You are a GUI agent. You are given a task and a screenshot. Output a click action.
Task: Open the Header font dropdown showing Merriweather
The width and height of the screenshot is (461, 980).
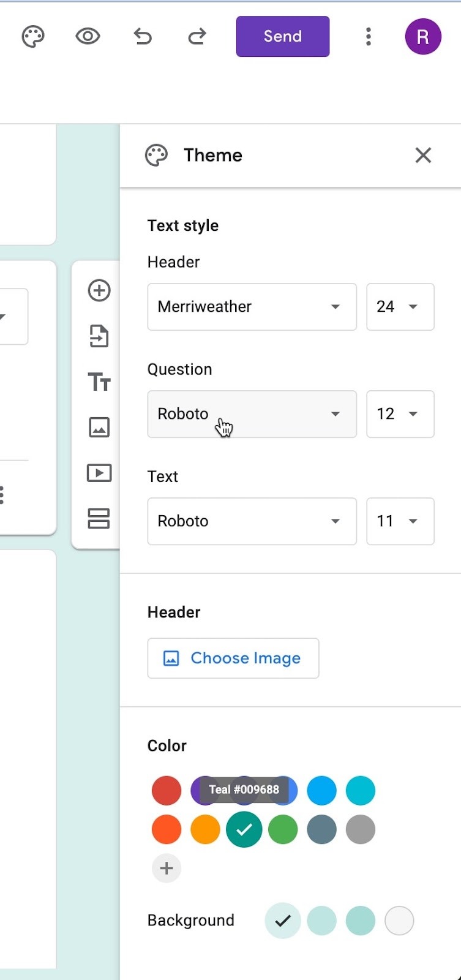[x=252, y=307]
